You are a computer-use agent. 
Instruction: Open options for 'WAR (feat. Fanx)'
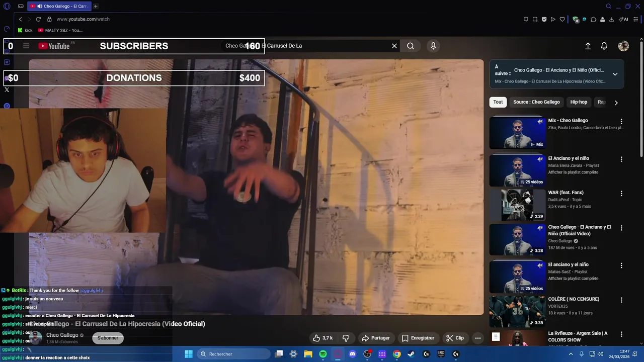(x=621, y=193)
